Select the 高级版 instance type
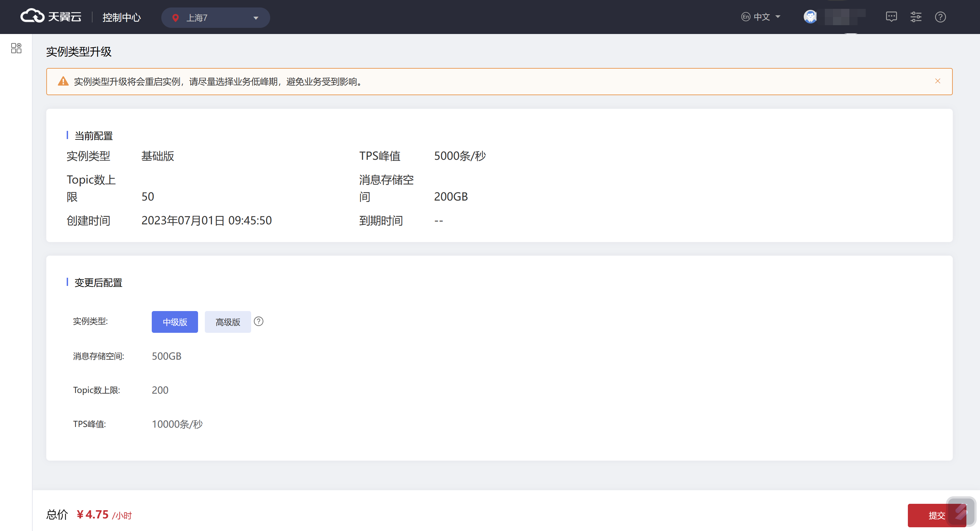 click(228, 322)
